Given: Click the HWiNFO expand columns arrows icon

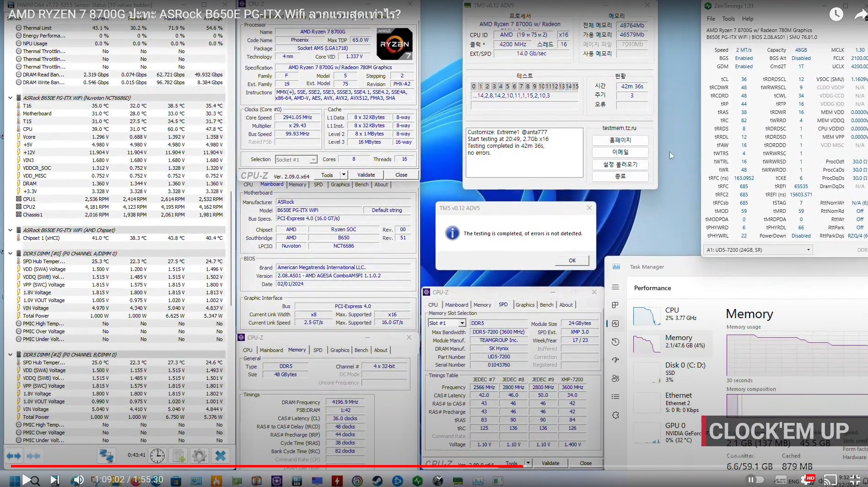Looking at the screenshot, I should (13, 455).
